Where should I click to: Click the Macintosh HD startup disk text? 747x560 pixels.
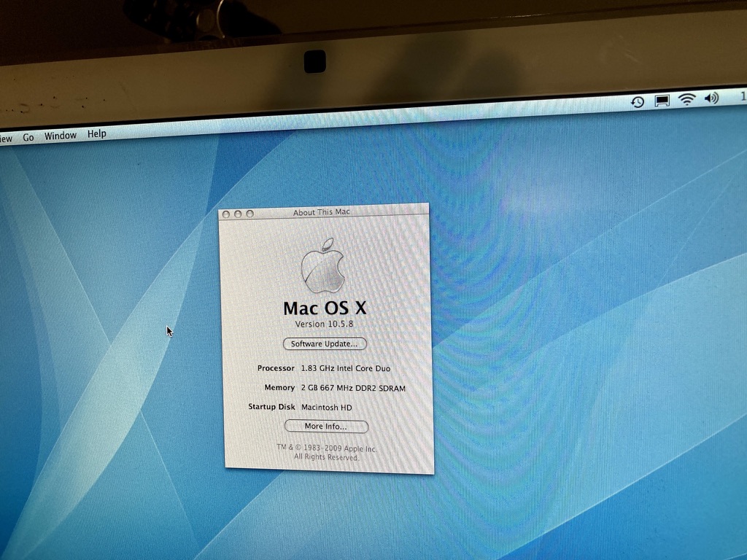pyautogui.click(x=326, y=407)
